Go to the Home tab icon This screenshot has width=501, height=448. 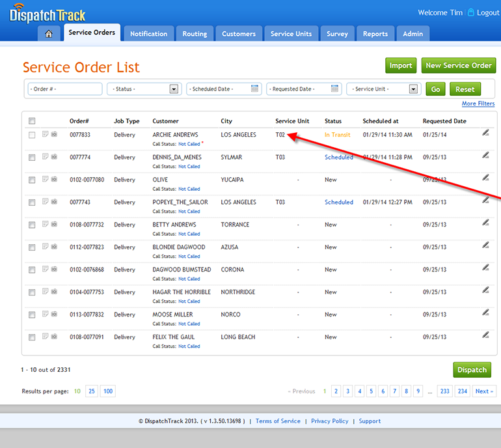tap(49, 34)
